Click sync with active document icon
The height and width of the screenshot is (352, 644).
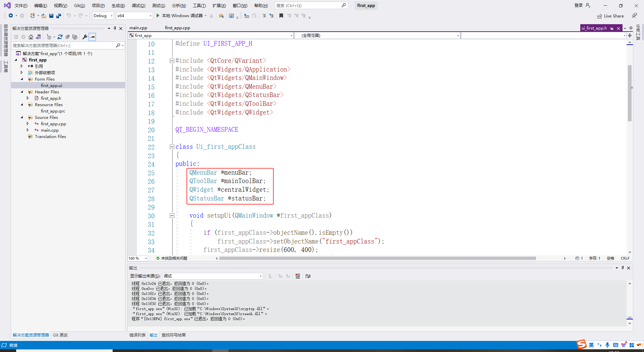(x=60, y=37)
